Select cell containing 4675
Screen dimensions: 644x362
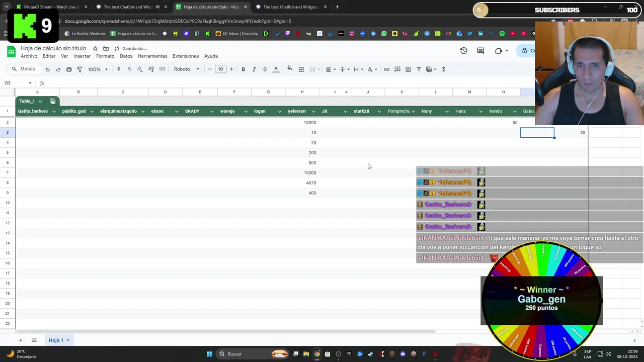[302, 183]
